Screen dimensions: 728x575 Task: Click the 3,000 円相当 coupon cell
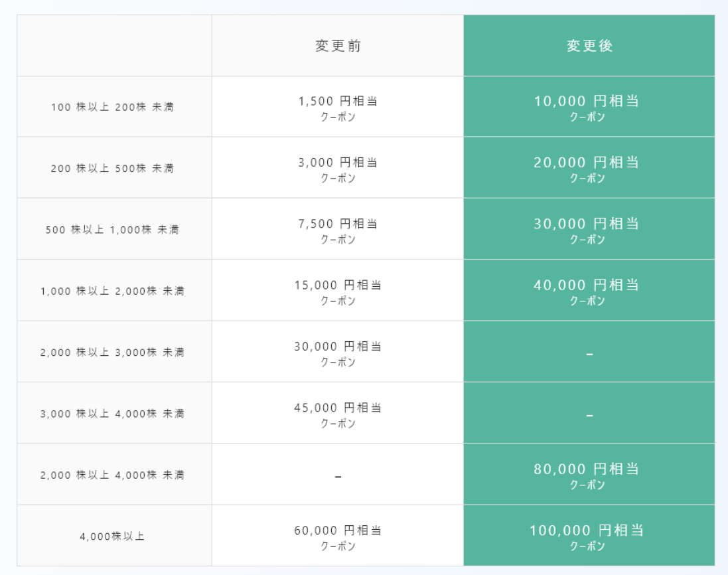(x=338, y=169)
